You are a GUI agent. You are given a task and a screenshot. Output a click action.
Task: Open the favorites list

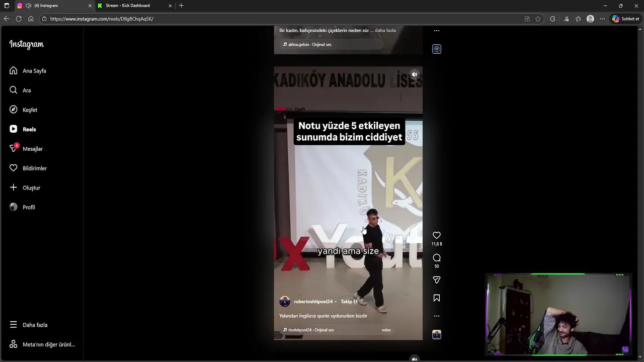click(578, 19)
